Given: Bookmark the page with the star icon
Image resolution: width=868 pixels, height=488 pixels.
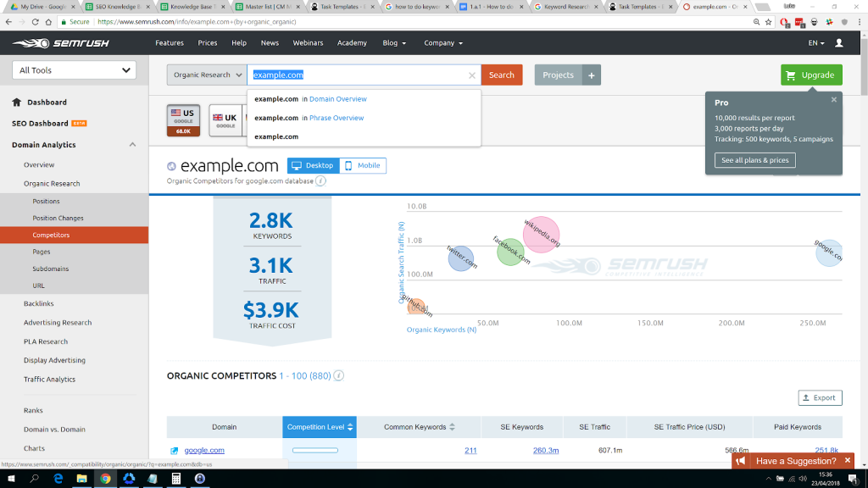Looking at the screenshot, I should pos(768,22).
